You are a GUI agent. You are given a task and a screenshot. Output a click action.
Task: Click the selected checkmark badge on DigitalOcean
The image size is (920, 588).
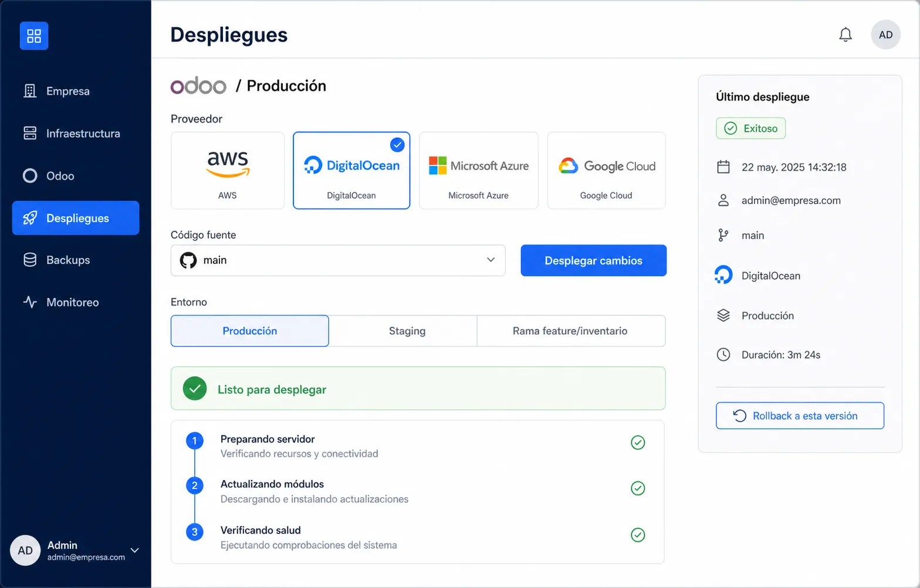click(397, 144)
